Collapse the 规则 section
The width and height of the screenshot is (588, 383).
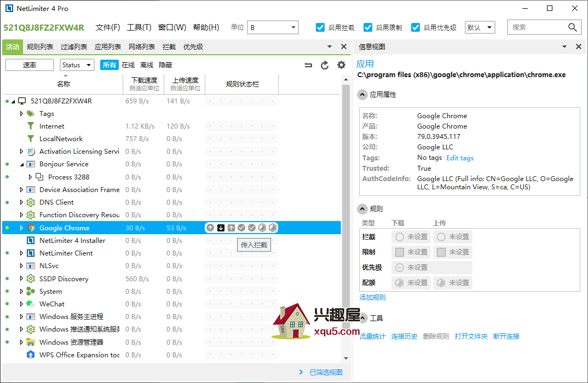[362, 209]
